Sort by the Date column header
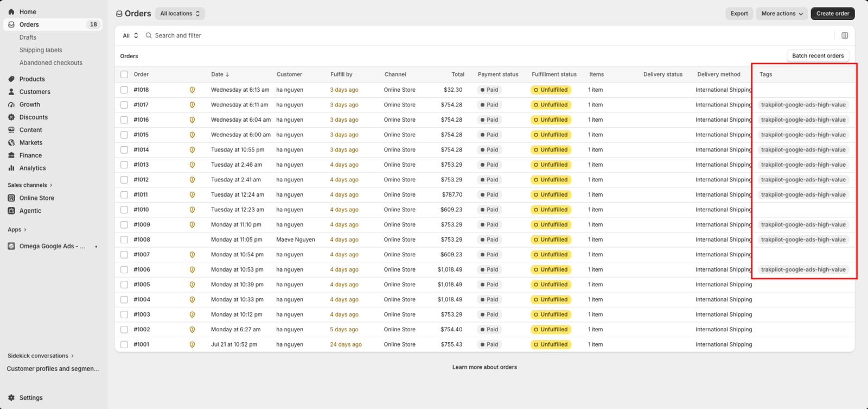The width and height of the screenshot is (868, 409). tap(220, 74)
